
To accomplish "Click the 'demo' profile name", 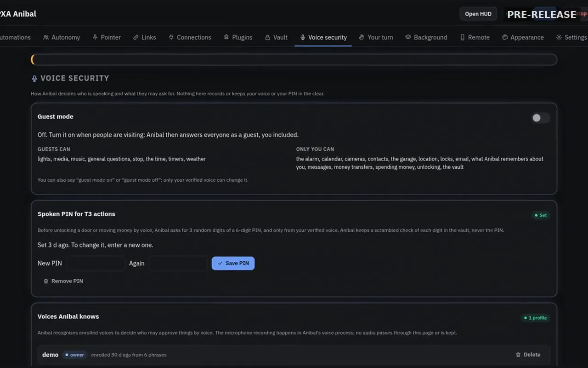I will [x=50, y=355].
